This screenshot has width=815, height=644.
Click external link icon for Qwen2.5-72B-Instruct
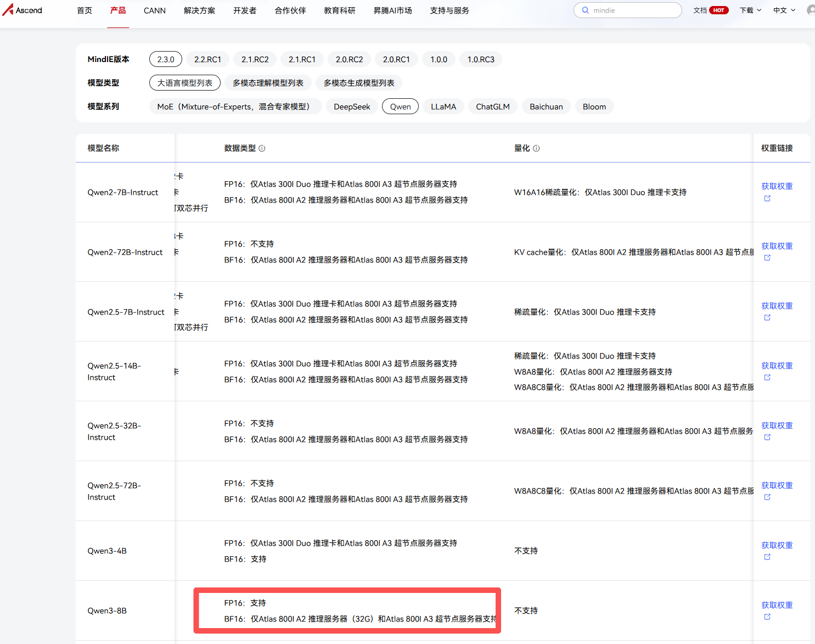point(767,497)
